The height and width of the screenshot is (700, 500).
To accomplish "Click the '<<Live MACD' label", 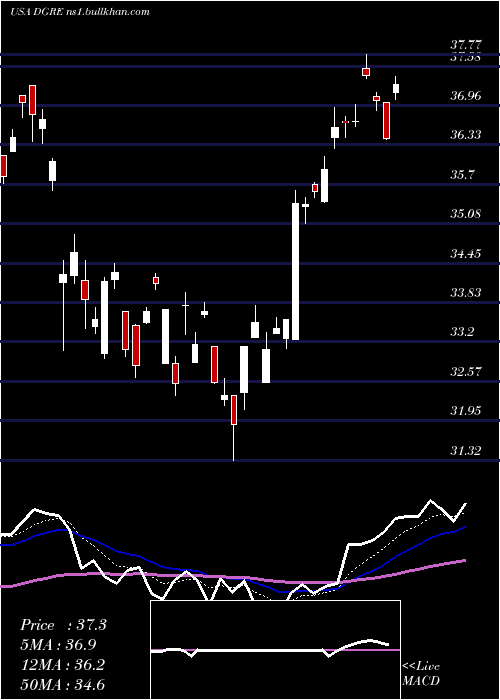I will tap(421, 673).
